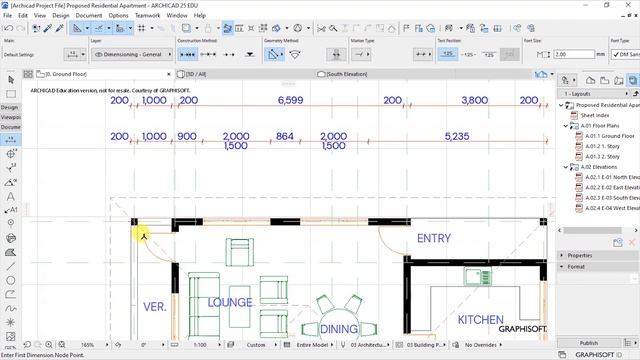Open the Document toolbox group
This screenshot has width=640, height=360.
(10, 127)
